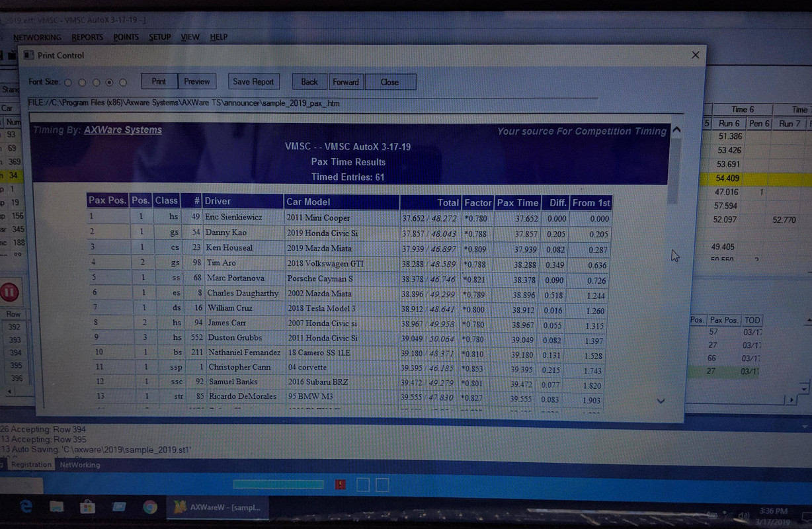Open Mail app from taskbar

(119, 507)
